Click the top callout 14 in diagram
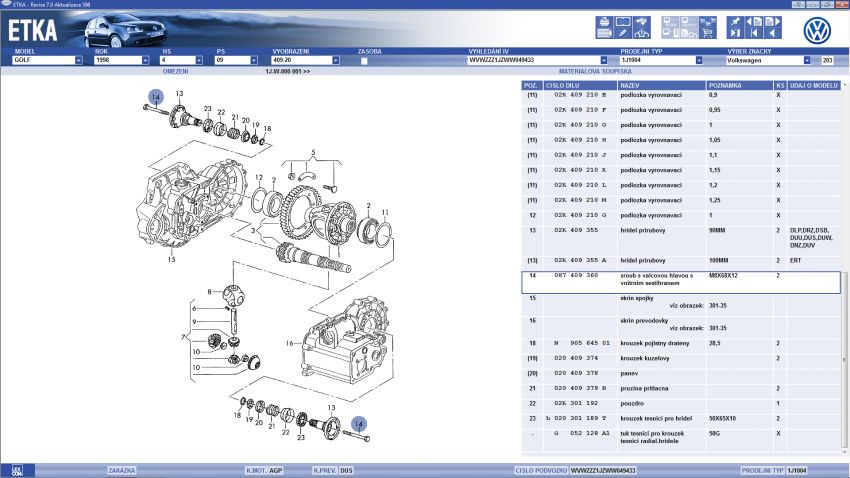The width and height of the screenshot is (850, 478). (x=155, y=97)
